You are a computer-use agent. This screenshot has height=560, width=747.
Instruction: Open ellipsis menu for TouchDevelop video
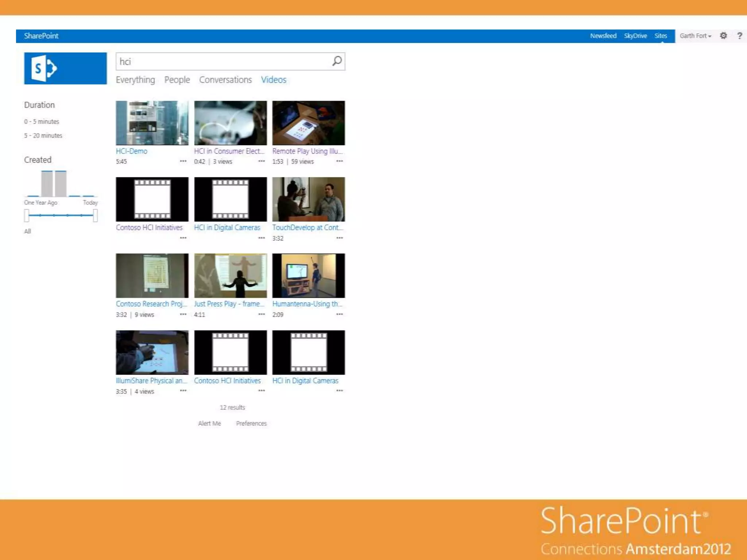339,238
